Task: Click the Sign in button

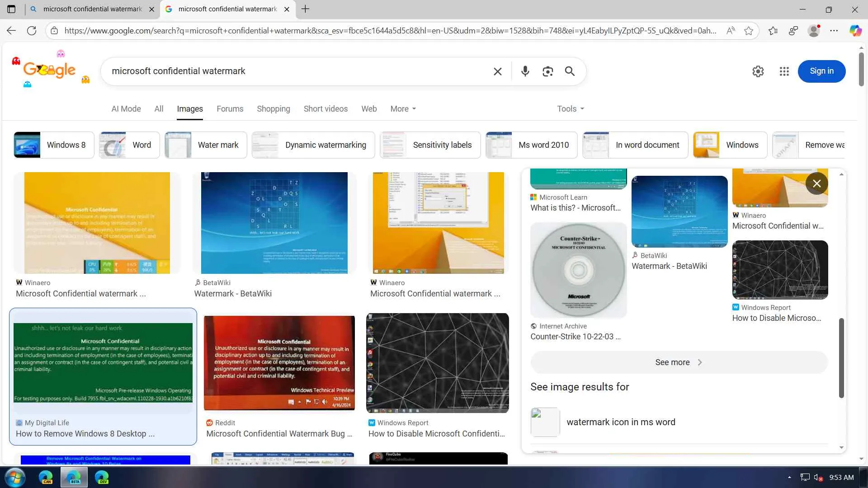Action: click(821, 71)
